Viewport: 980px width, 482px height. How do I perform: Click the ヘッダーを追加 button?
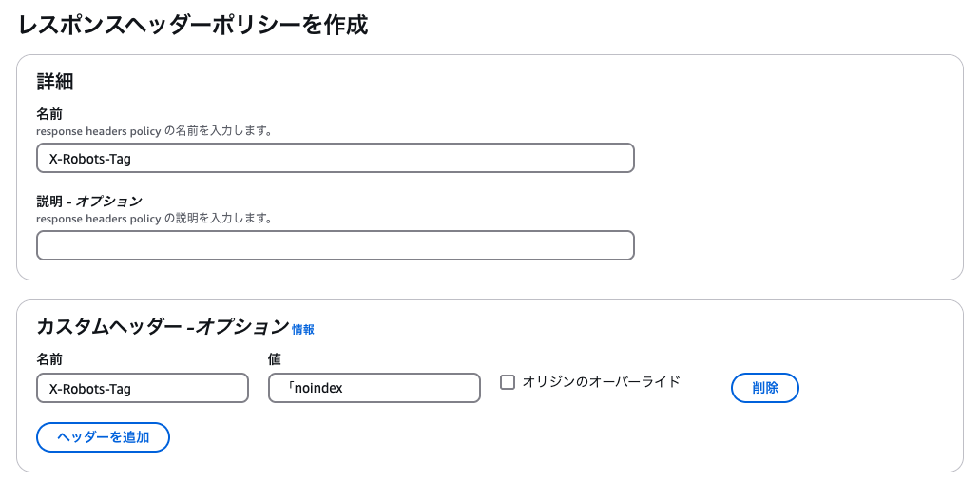[x=103, y=437]
